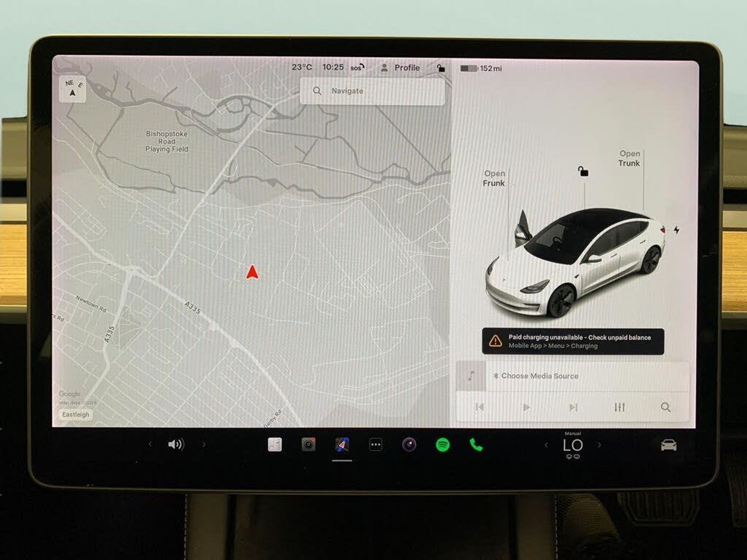Raise cabin temperature with the right chevron
Screen dimensions: 747x560
[600, 445]
